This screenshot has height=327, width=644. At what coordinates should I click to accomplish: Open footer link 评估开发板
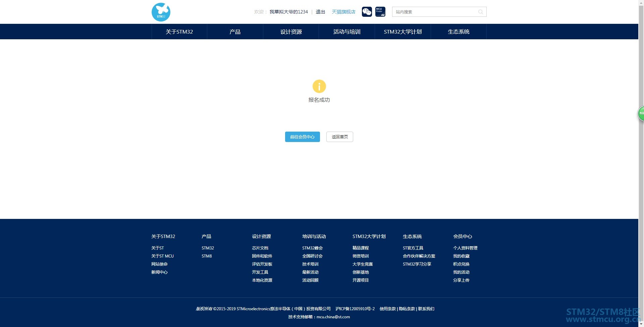[262, 264]
